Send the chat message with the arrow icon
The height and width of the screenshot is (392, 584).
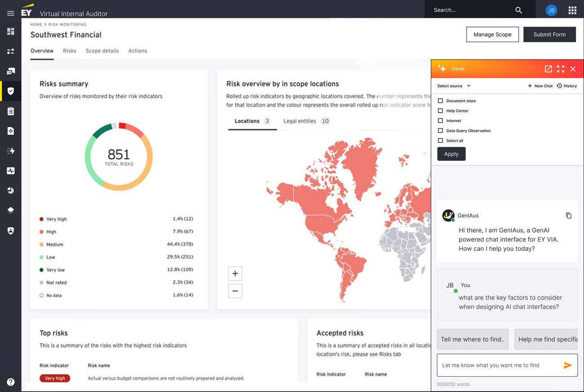point(568,365)
